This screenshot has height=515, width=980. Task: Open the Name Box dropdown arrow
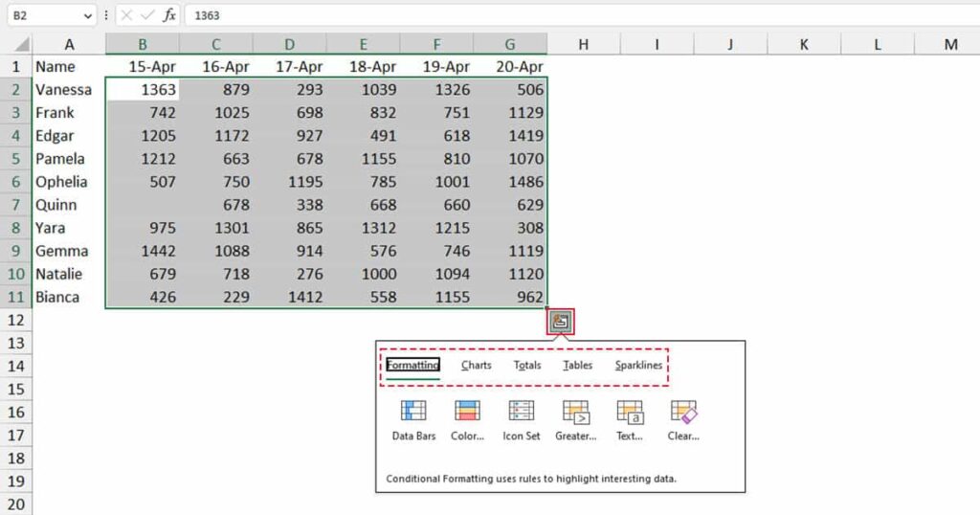click(x=88, y=15)
